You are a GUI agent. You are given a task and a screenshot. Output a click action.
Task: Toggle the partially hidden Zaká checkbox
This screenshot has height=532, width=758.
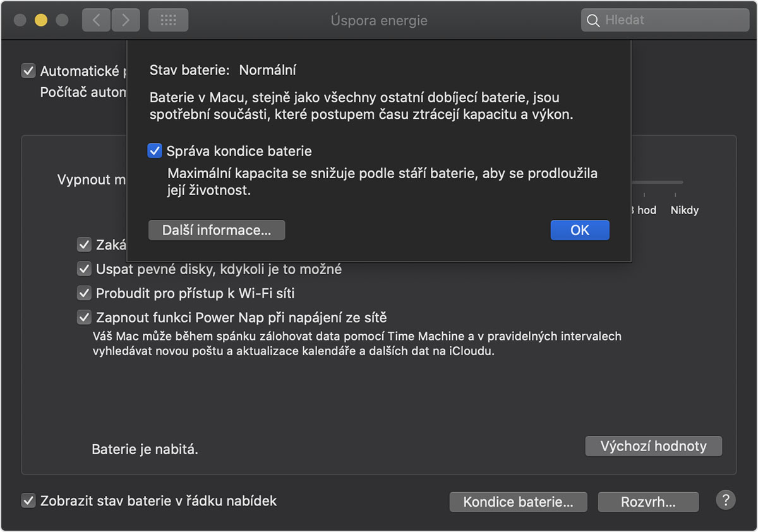click(84, 245)
